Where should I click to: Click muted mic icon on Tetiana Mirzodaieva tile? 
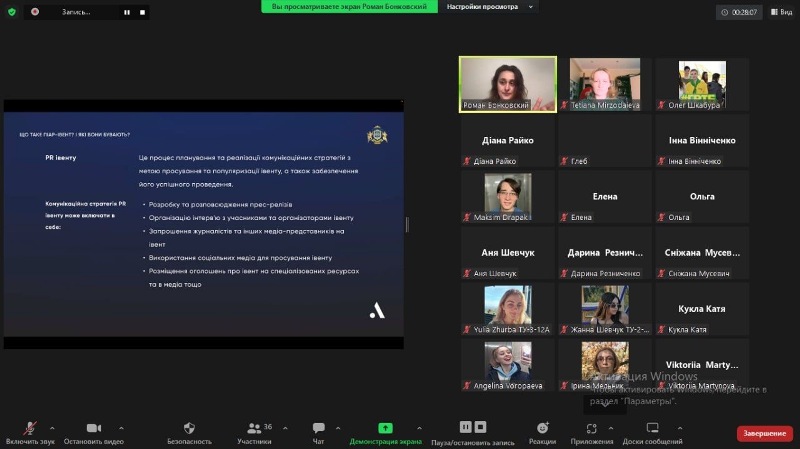tap(564, 105)
